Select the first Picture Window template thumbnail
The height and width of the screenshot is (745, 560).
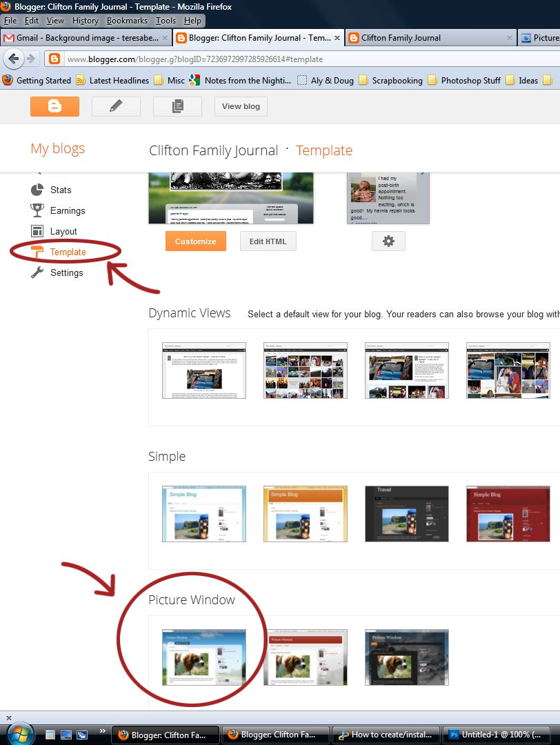204,657
